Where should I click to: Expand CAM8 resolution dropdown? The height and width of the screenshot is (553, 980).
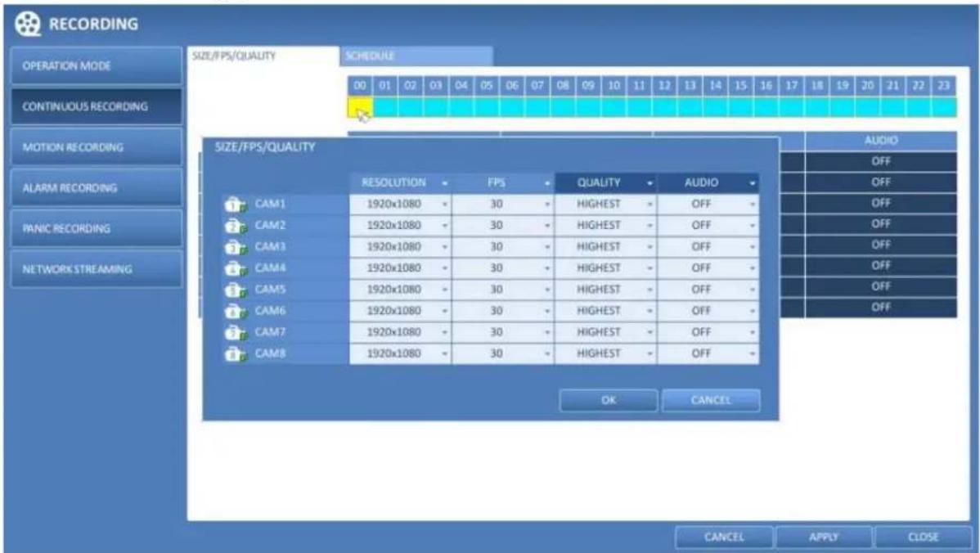tap(400, 353)
